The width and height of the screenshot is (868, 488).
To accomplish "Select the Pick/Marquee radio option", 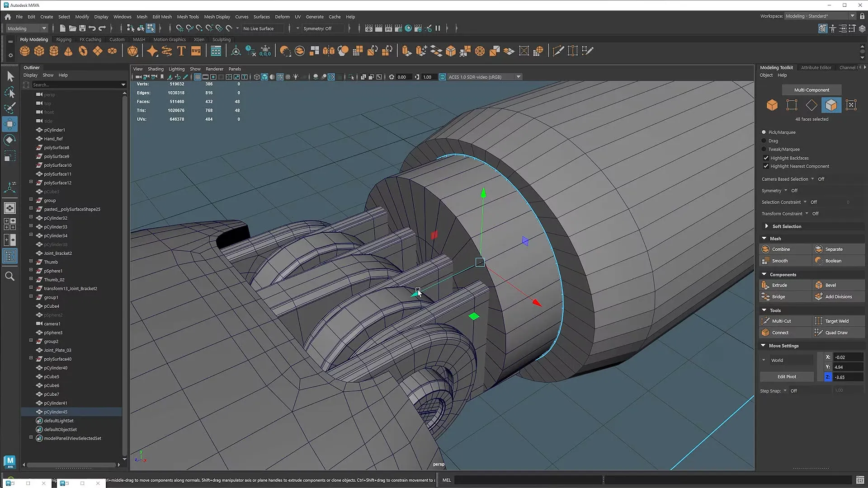I will coord(764,132).
